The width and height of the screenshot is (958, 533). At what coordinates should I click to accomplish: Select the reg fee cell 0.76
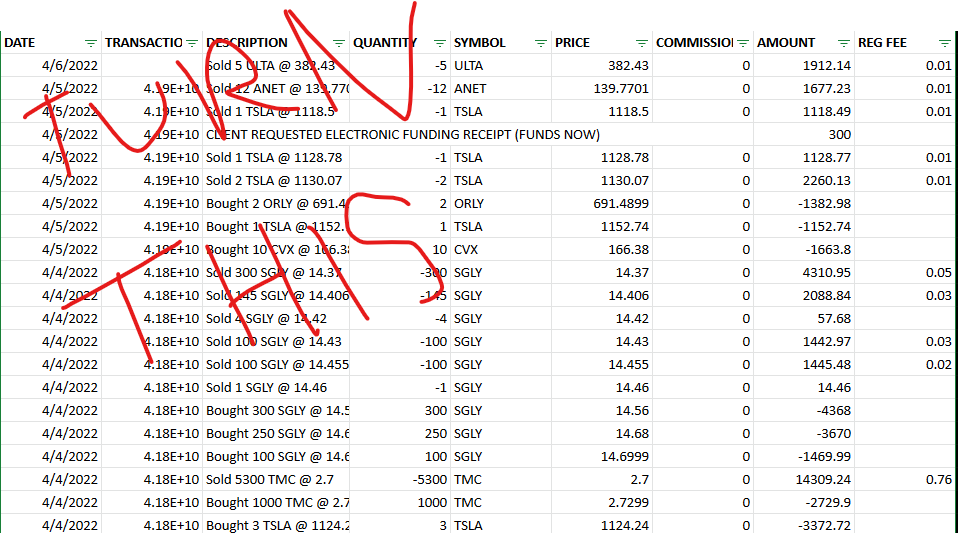[905, 480]
